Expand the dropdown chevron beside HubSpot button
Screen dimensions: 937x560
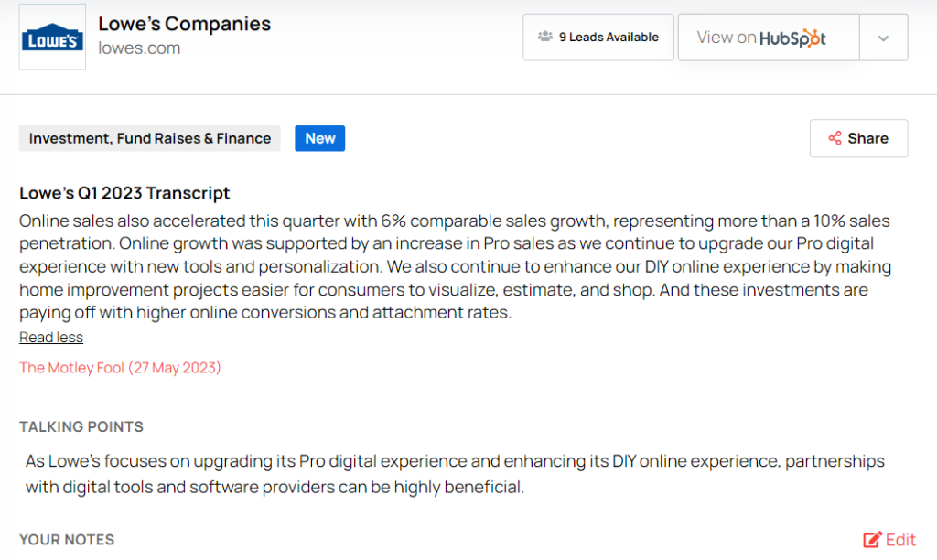pos(883,38)
